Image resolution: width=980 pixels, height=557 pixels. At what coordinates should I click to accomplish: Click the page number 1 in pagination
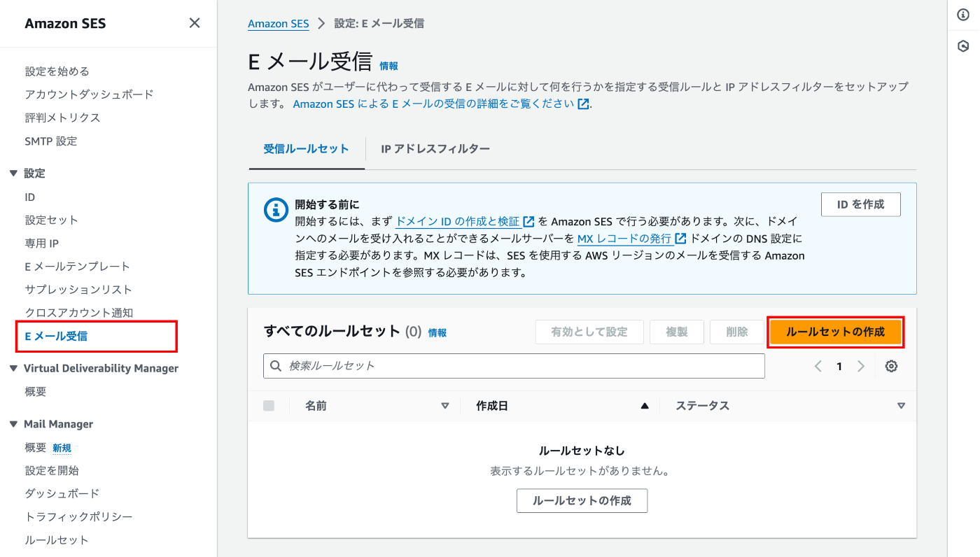tap(839, 366)
